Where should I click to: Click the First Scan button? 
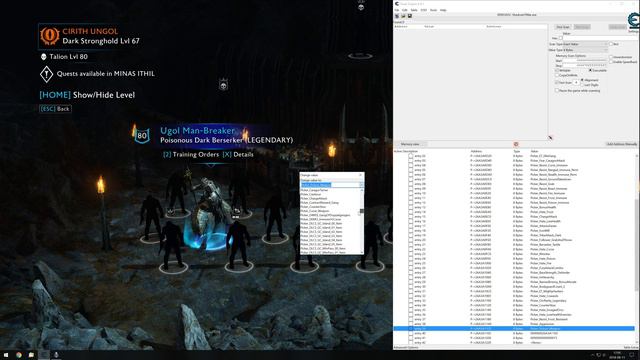(563, 27)
